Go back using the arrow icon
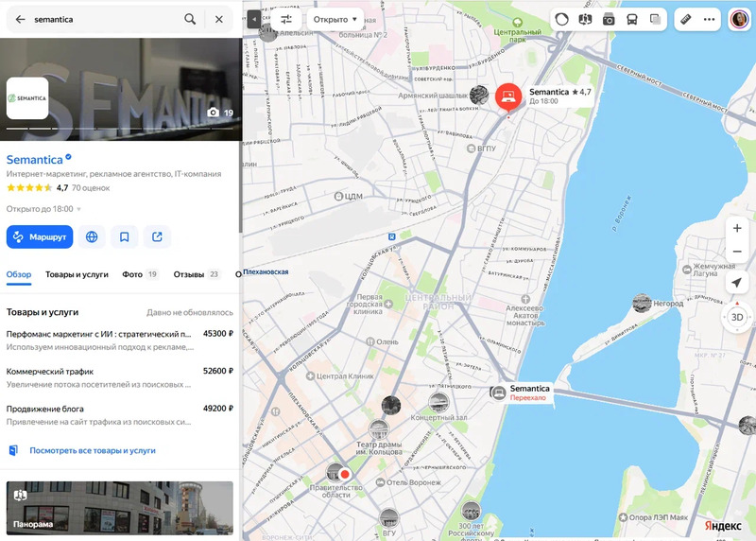The image size is (756, 541). tap(20, 19)
